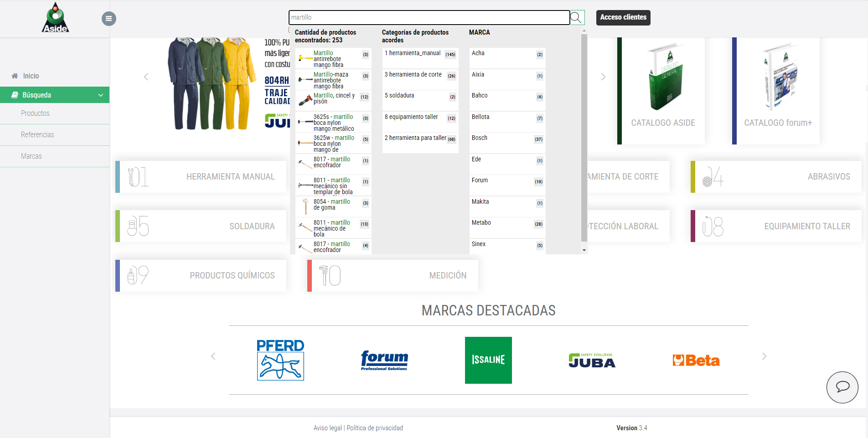Click the Acceso clientes button
Viewport: 868px width, 438px height.
point(623,17)
